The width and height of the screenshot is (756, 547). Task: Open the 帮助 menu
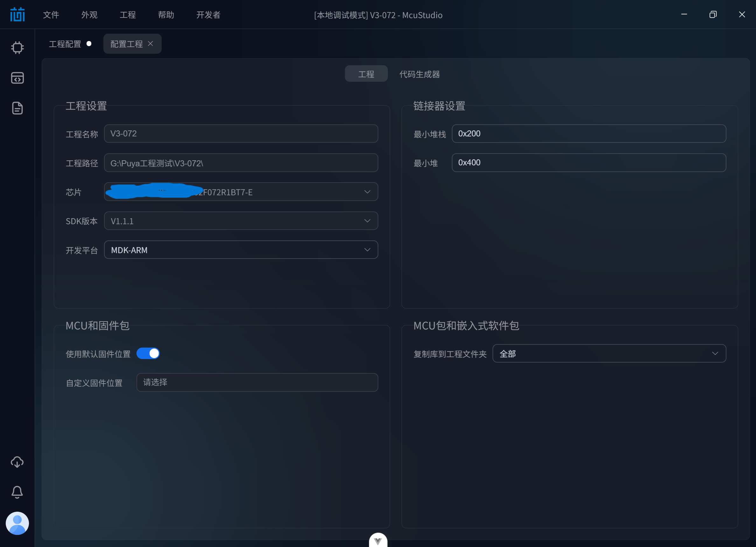click(x=166, y=15)
